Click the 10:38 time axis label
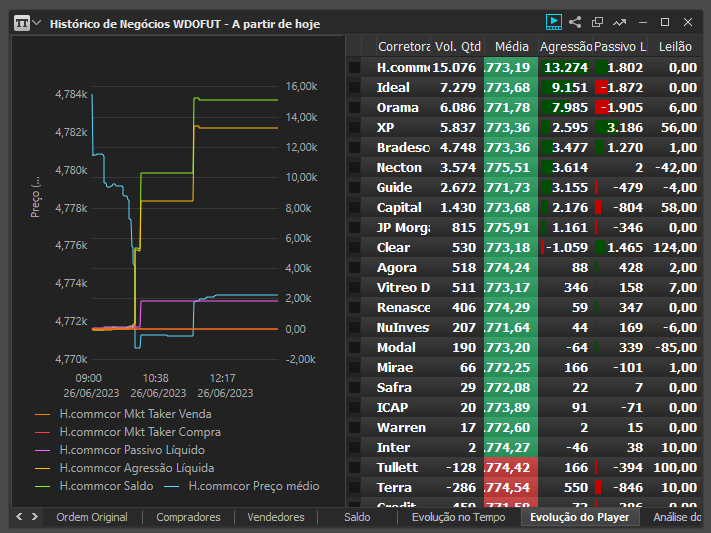 [156, 378]
